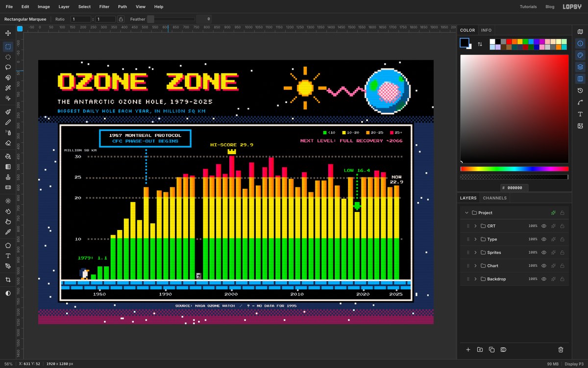
Task: Select the Pencil tool
Action: tap(8, 122)
